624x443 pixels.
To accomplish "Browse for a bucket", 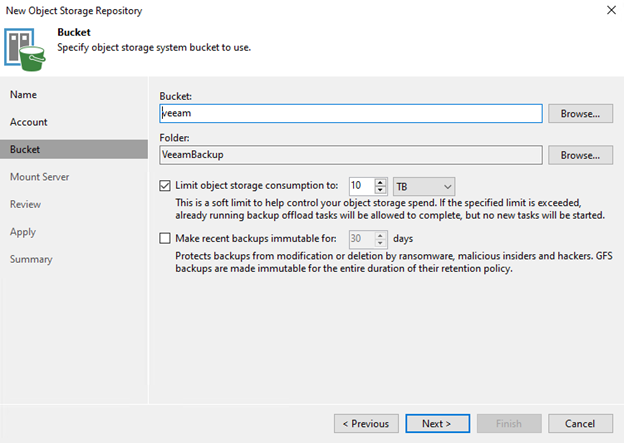I will 580,114.
